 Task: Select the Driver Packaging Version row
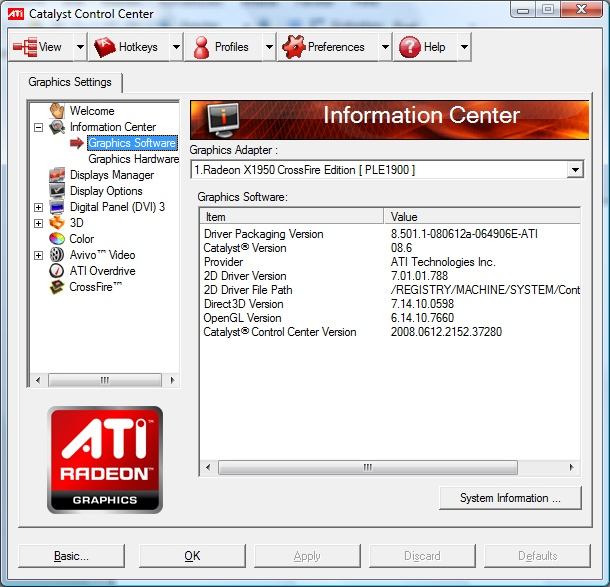[x=390, y=234]
